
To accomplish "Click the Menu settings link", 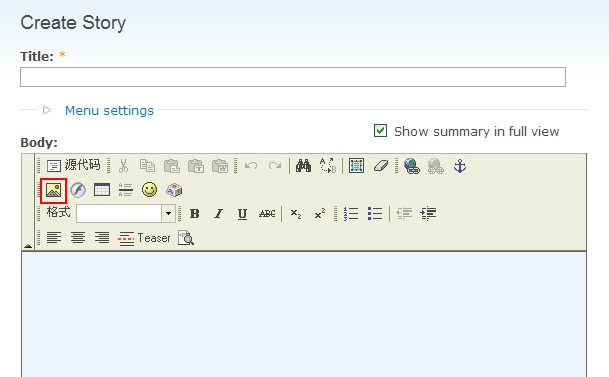I will pyautogui.click(x=109, y=111).
